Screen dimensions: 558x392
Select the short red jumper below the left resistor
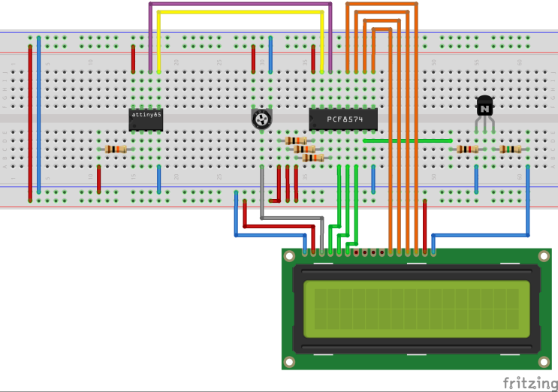click(x=99, y=179)
